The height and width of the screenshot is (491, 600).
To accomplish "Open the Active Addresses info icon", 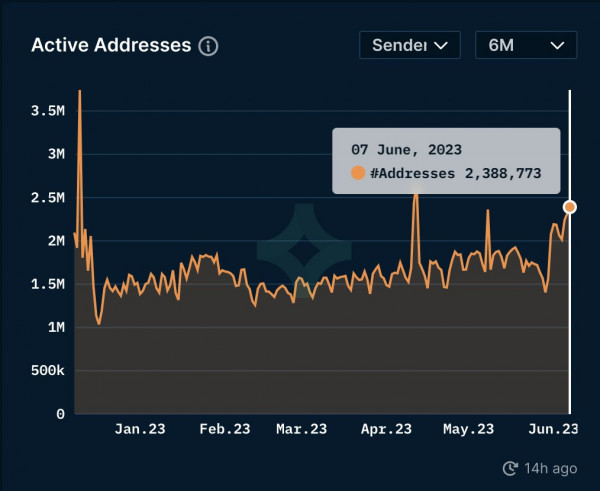I will tap(208, 46).
